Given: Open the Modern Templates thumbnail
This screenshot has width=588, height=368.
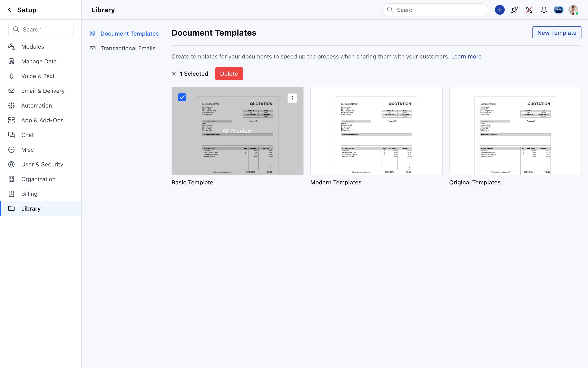Looking at the screenshot, I should tap(376, 131).
